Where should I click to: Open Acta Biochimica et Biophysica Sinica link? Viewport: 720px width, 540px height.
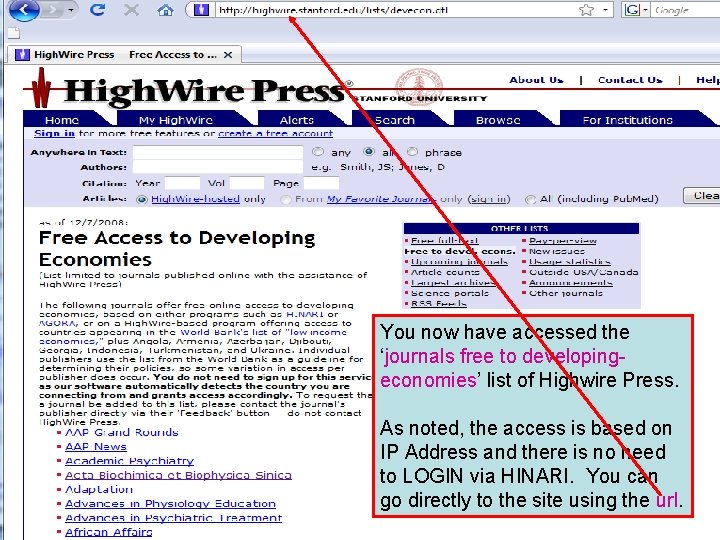pos(178,475)
